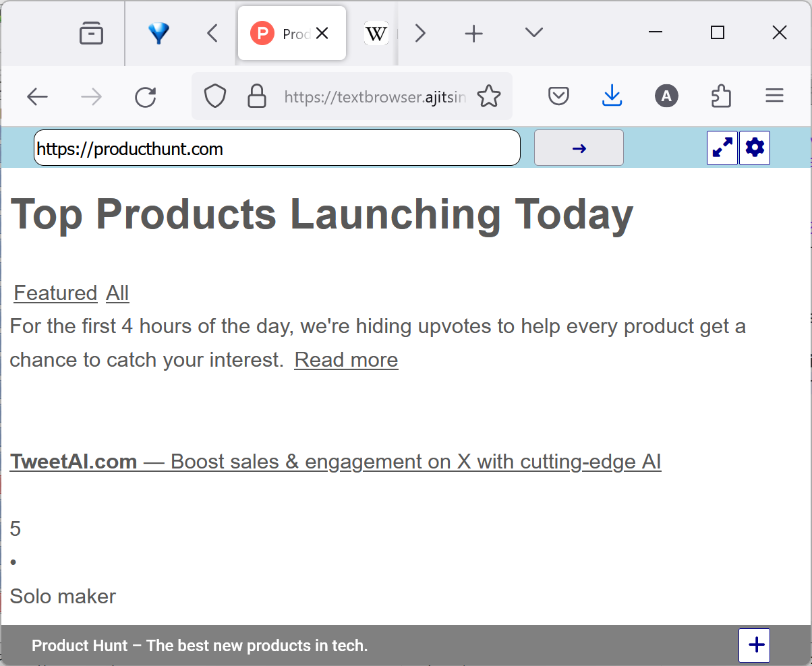The height and width of the screenshot is (666, 812).
Task: Minimize the browser window
Action: (656, 32)
